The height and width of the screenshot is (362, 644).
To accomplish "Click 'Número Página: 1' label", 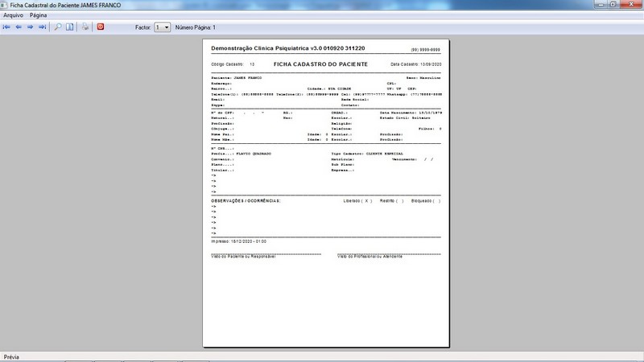I will tap(196, 27).
